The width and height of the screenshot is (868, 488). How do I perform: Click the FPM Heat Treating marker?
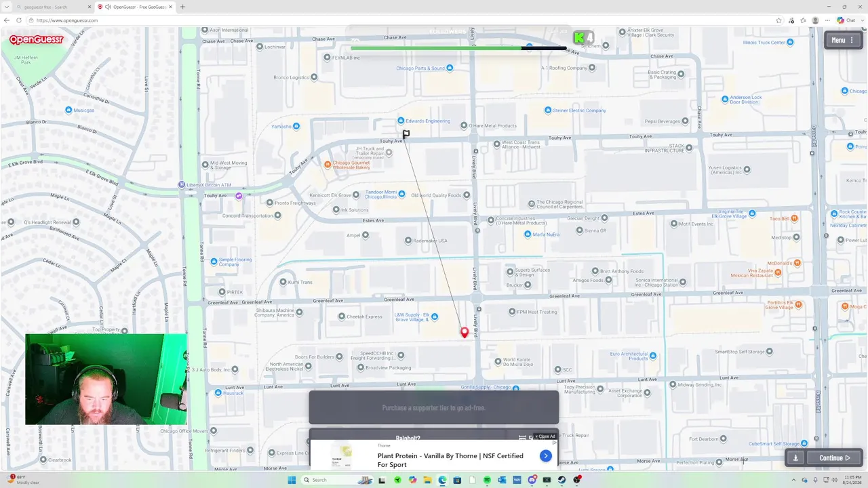[x=511, y=312]
